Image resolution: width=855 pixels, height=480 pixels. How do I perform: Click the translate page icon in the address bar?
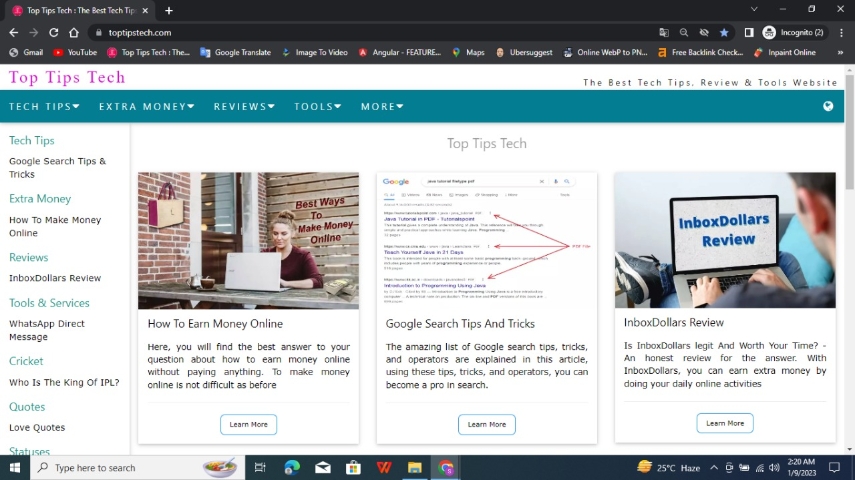(x=664, y=32)
